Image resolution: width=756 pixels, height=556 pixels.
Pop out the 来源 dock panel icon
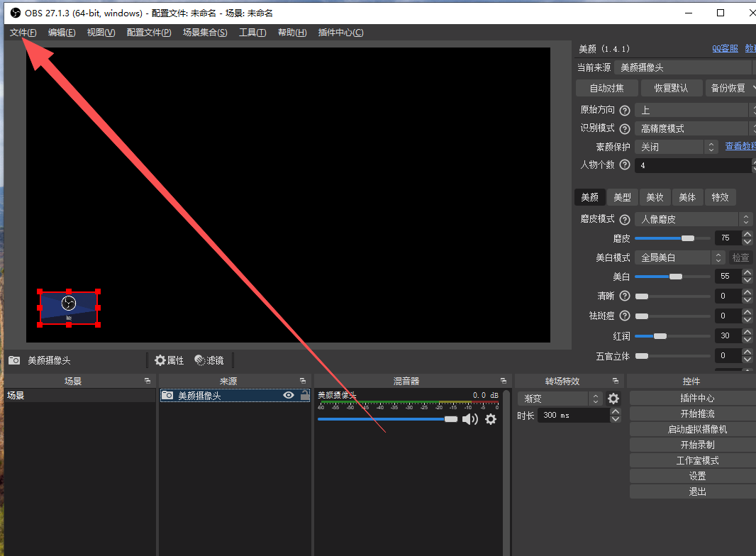click(303, 381)
